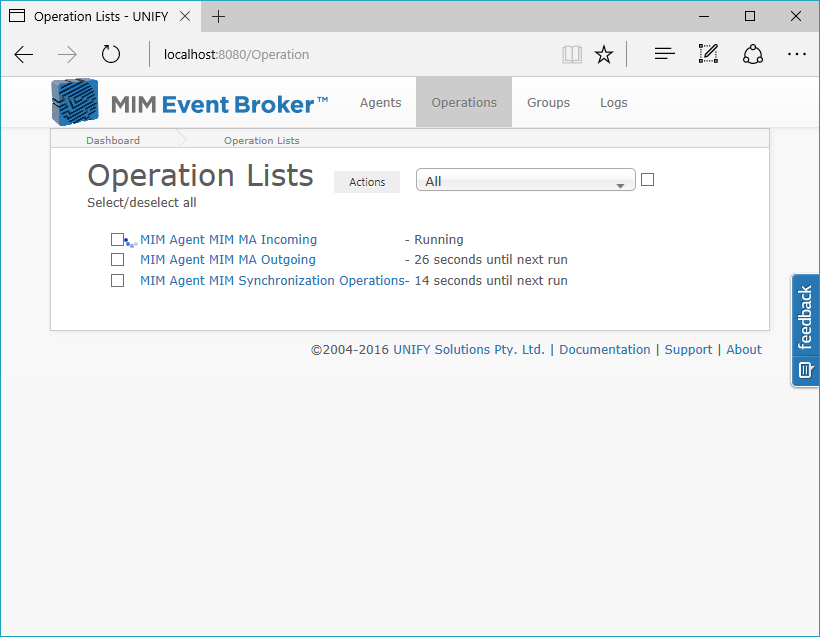820x637 pixels.
Task: Go back to the previous page
Action: coord(24,54)
